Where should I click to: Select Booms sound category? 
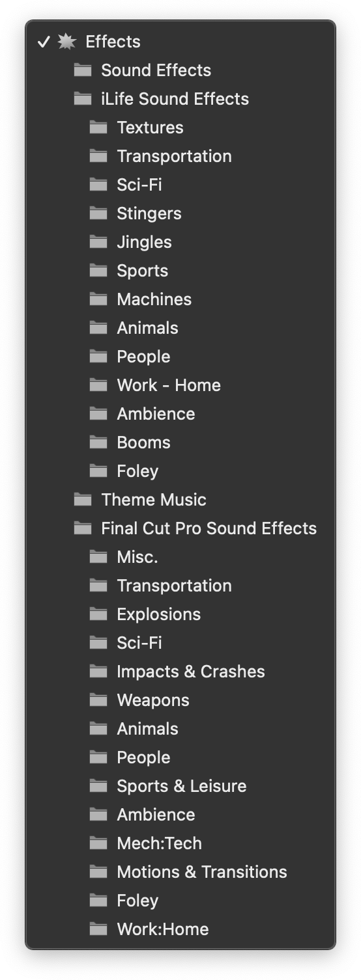[180, 442]
